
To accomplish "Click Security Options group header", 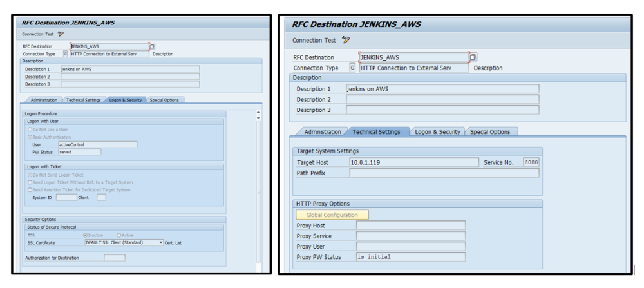I will pos(124,220).
